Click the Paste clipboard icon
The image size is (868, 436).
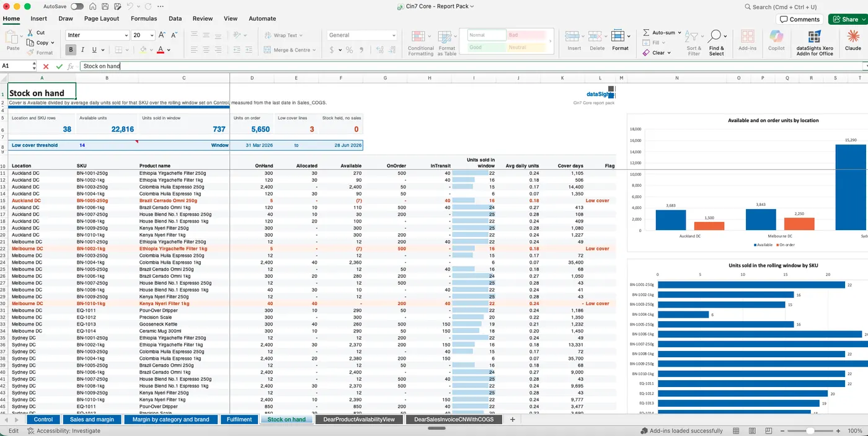13,38
